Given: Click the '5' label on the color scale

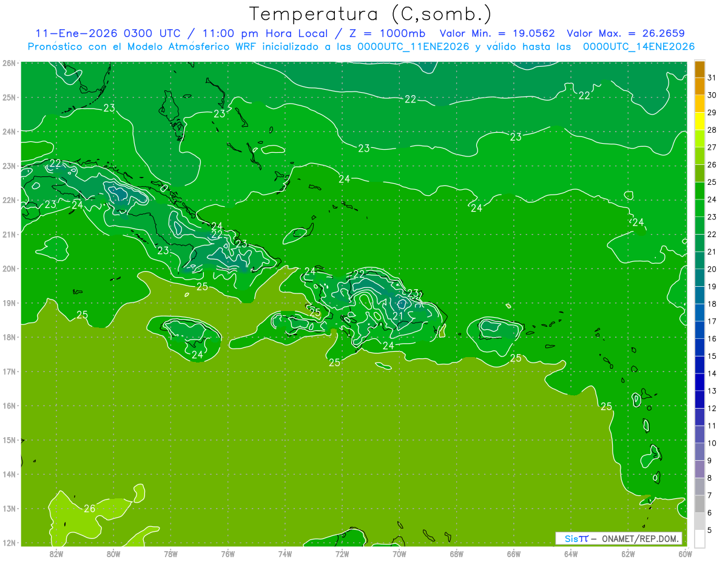Looking at the screenshot, I should pos(710,530).
